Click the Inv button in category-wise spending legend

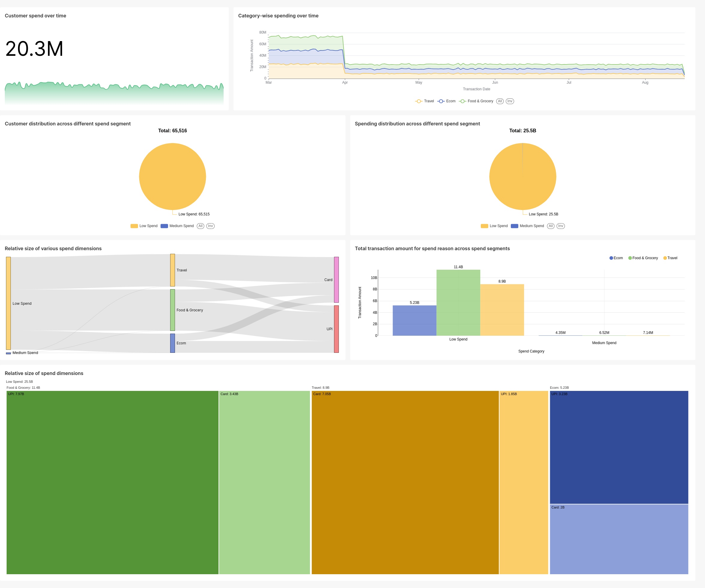510,101
